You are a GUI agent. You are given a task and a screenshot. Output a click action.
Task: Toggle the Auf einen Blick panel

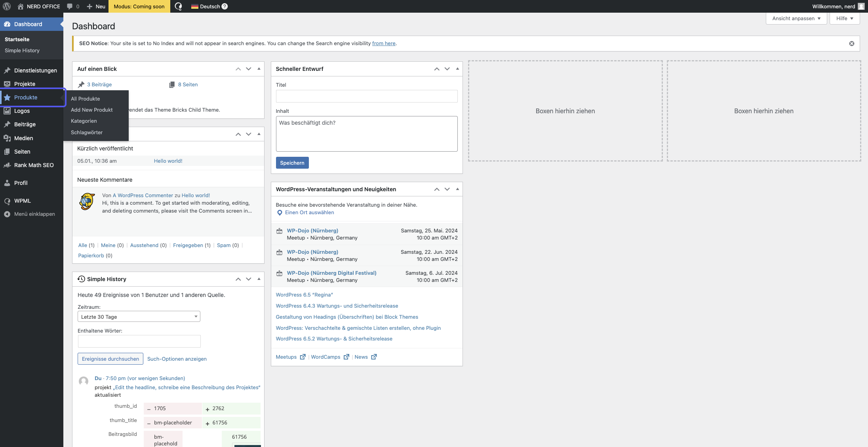pos(259,69)
